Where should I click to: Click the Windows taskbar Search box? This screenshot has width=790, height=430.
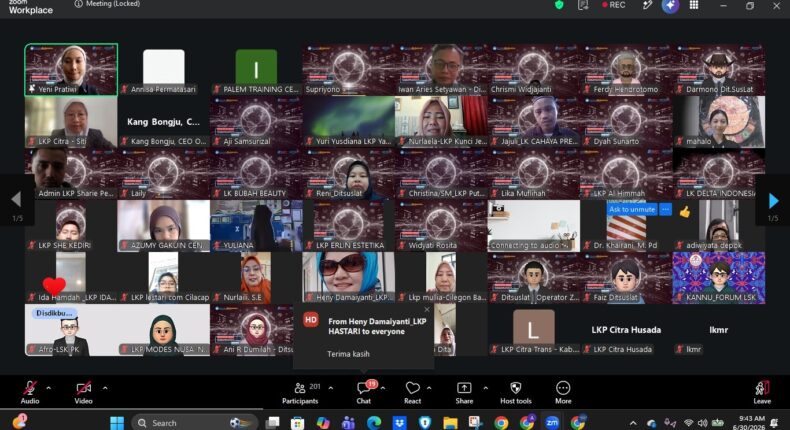point(195,422)
